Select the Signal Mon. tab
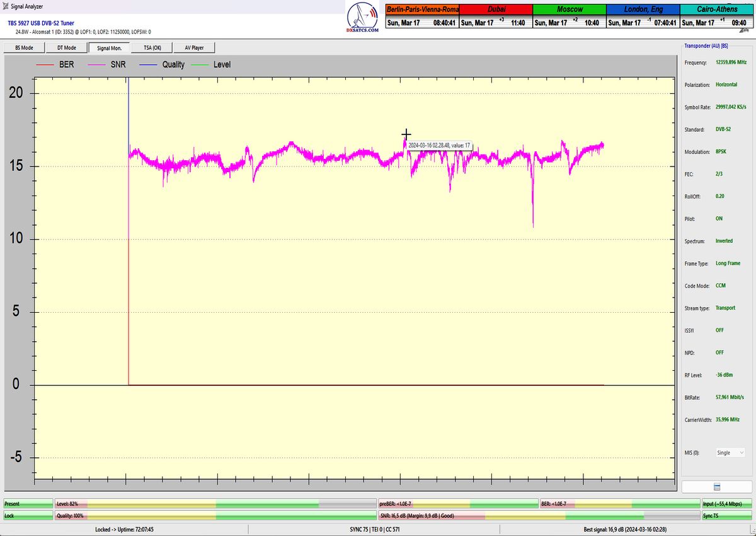 click(x=109, y=47)
